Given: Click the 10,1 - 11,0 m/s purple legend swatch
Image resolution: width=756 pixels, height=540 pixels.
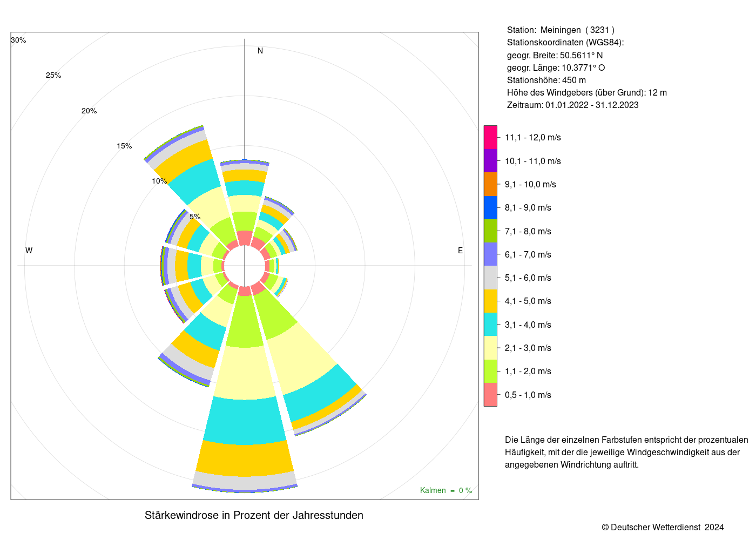Looking at the screenshot, I should (x=490, y=161).
